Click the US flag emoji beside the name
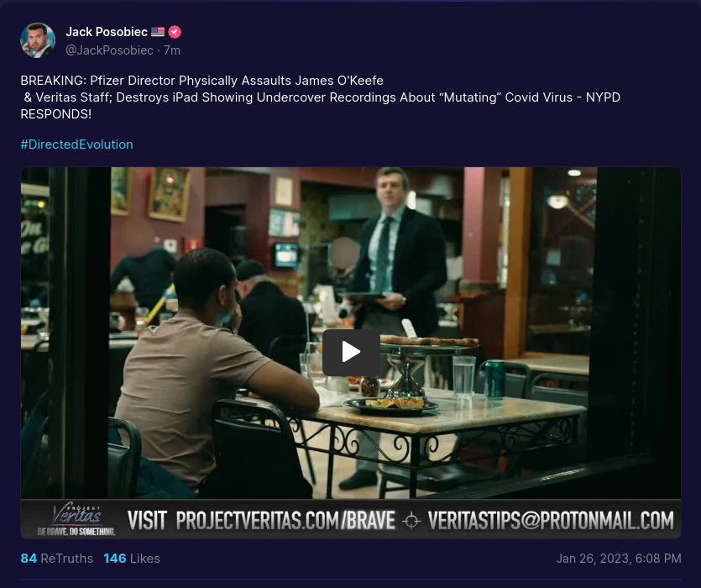The image size is (701, 588). [158, 32]
